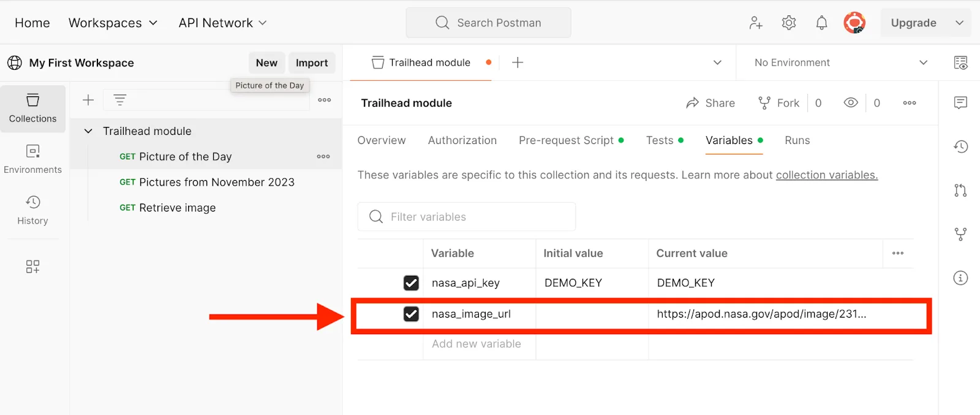
Task: Open the Upgrade dropdown arrow
Action: (959, 23)
